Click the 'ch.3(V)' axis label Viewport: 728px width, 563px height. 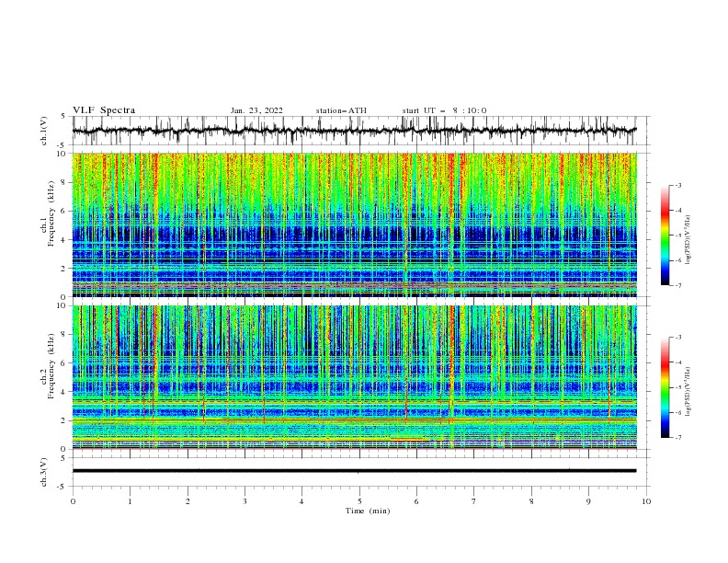click(44, 473)
